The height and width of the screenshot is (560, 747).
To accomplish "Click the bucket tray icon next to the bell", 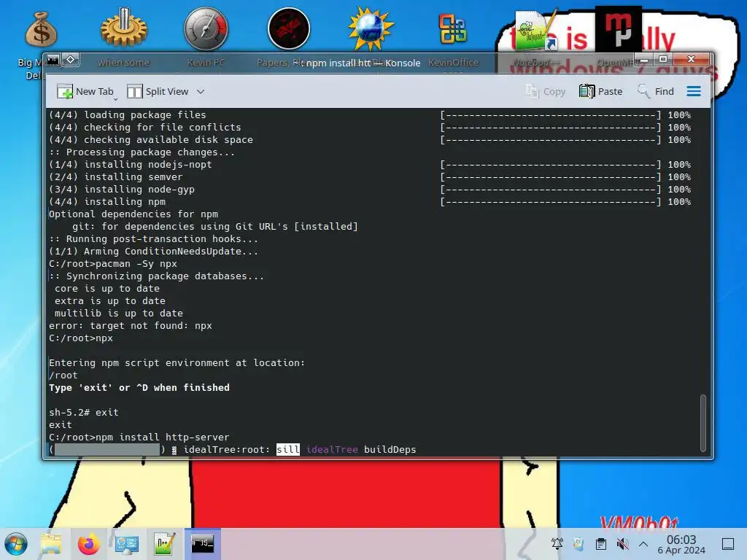I will tap(578, 544).
